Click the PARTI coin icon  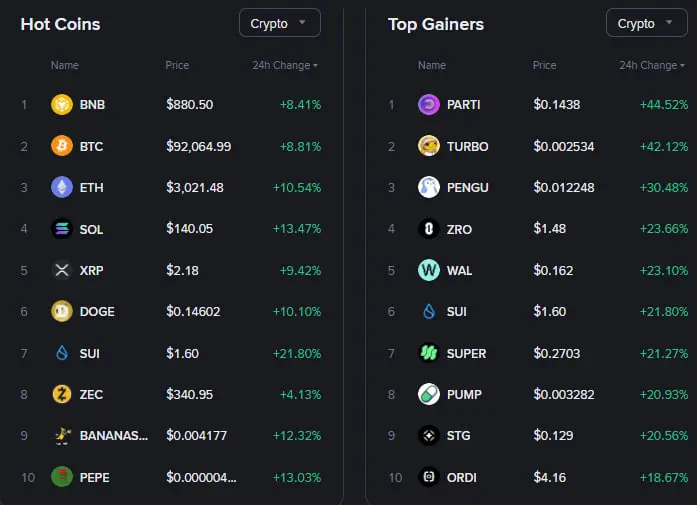tap(429, 105)
